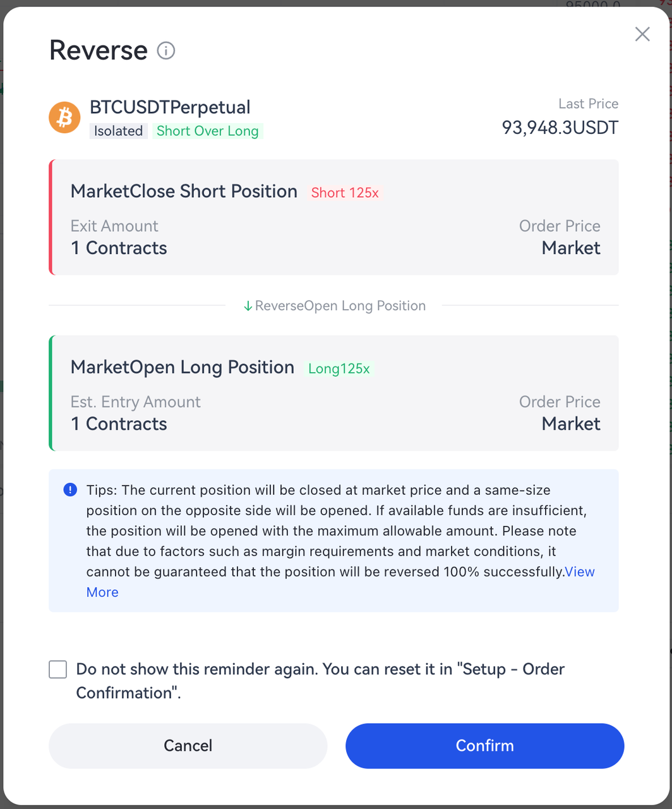The height and width of the screenshot is (809, 672).
Task: Click the BTCUSDTPerpetual contract name
Action: click(x=170, y=107)
